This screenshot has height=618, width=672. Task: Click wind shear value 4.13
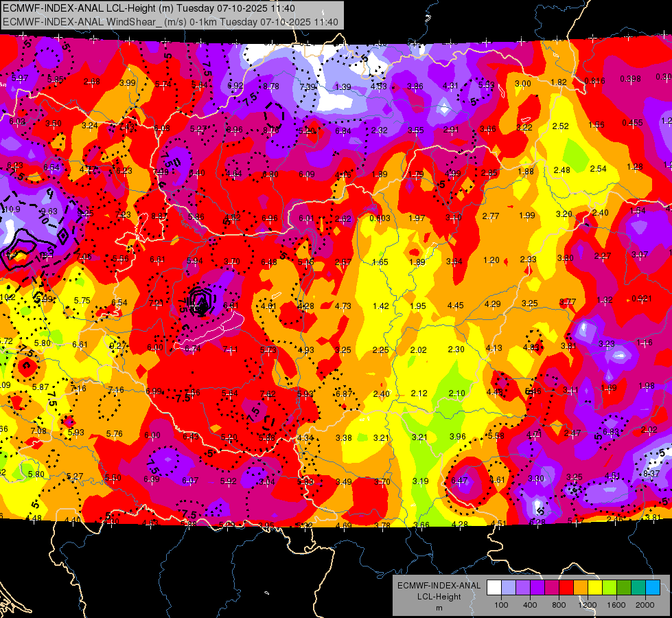click(494, 348)
